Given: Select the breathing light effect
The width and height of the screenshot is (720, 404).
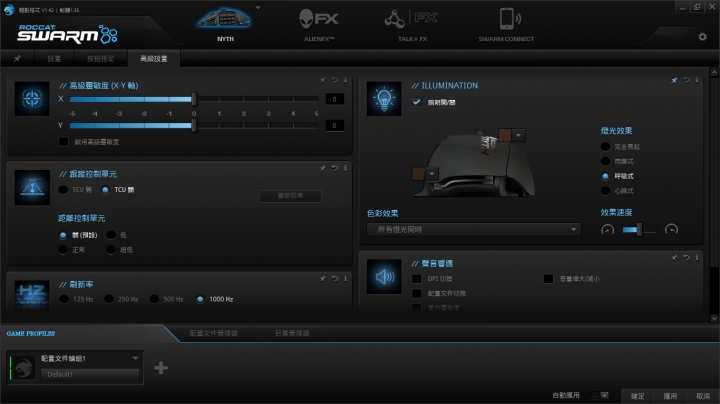Looking at the screenshot, I should point(605,176).
